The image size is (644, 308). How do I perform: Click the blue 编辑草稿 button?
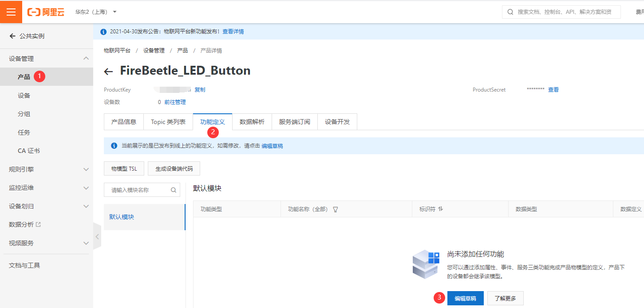(465, 299)
